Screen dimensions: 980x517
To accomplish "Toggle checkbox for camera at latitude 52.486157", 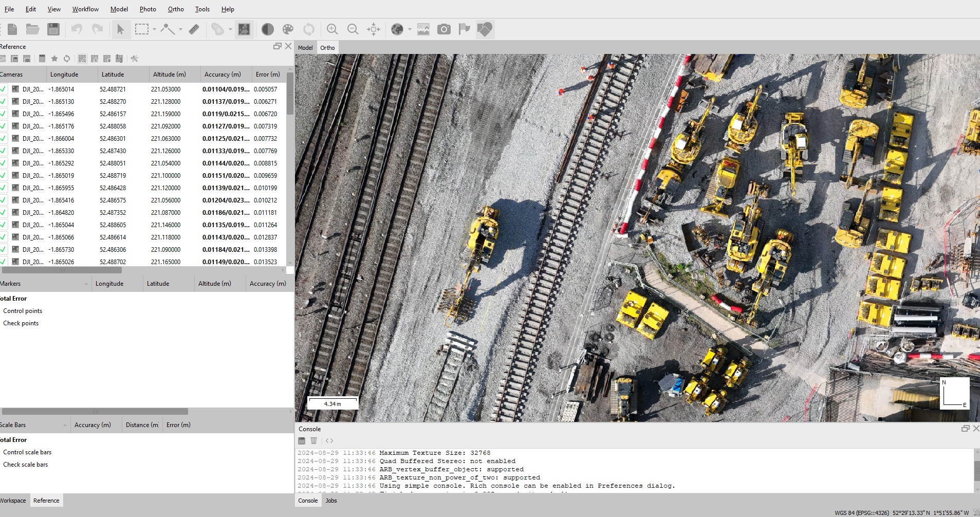I will 4,114.
